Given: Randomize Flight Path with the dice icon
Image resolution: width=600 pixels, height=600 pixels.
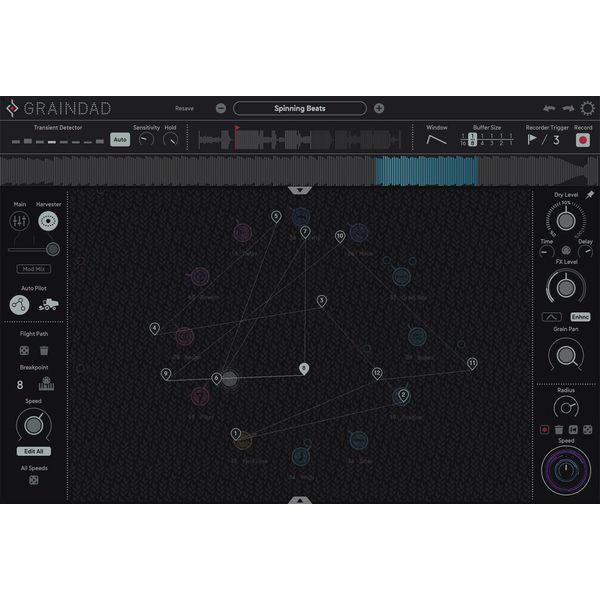Looking at the screenshot, I should click(22, 350).
